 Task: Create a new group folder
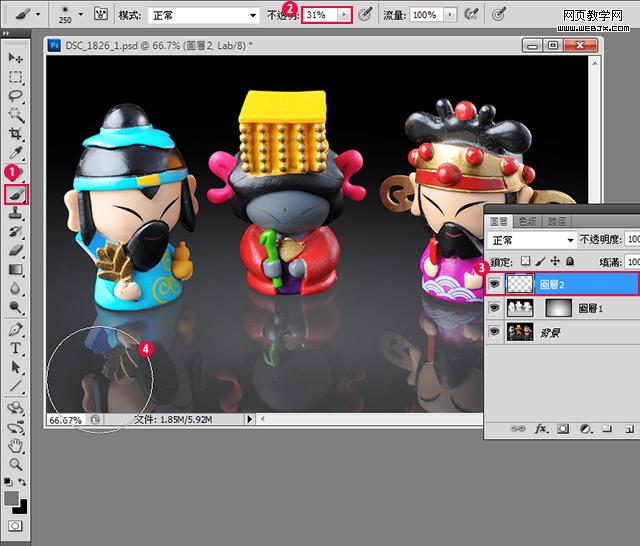[607, 428]
